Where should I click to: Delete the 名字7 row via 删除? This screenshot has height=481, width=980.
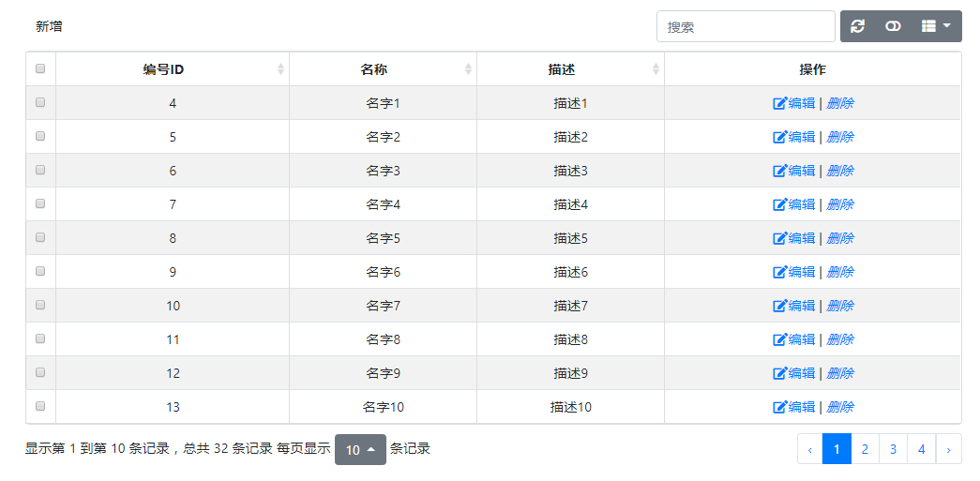tap(840, 306)
